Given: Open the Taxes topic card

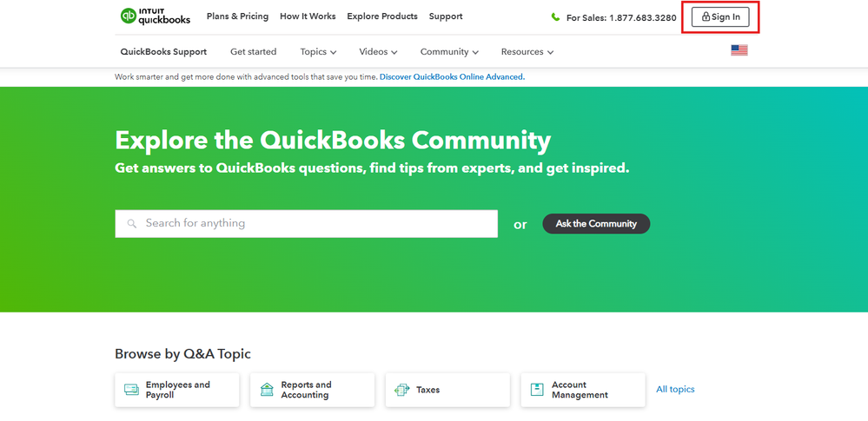Looking at the screenshot, I should (447, 390).
